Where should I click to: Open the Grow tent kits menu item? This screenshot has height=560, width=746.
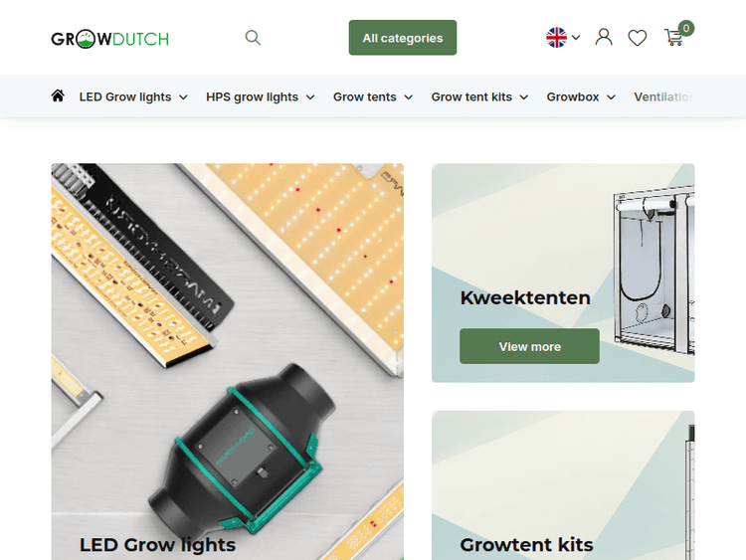click(471, 97)
